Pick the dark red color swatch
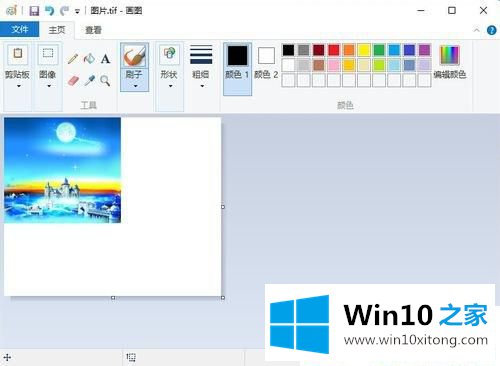The width and height of the screenshot is (500, 366). (319, 50)
